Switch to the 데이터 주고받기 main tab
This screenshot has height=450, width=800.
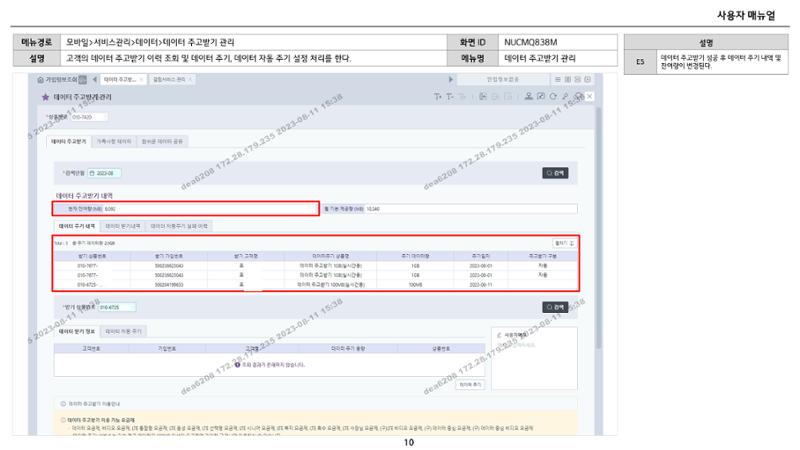(69, 141)
